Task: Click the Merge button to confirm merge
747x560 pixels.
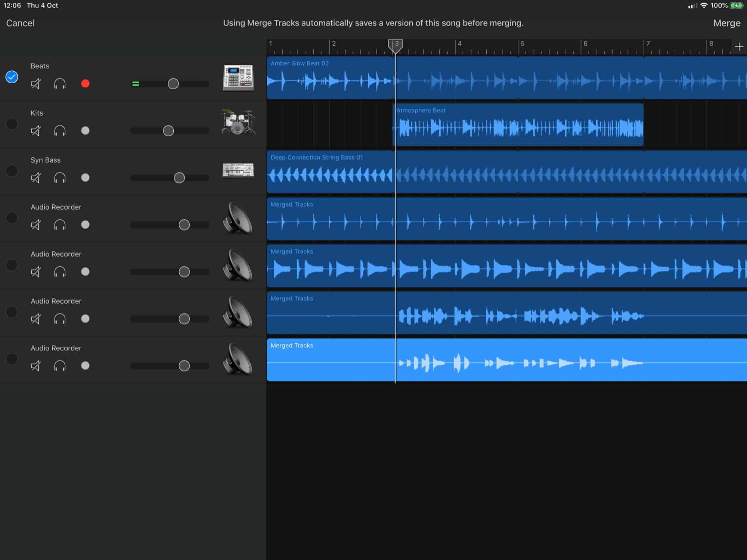Action: pos(726,23)
